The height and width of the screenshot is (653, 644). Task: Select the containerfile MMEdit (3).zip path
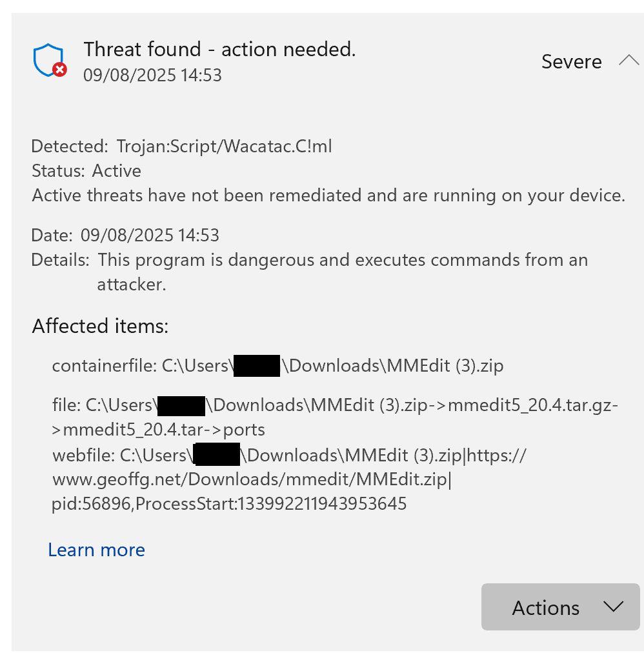click(x=277, y=366)
